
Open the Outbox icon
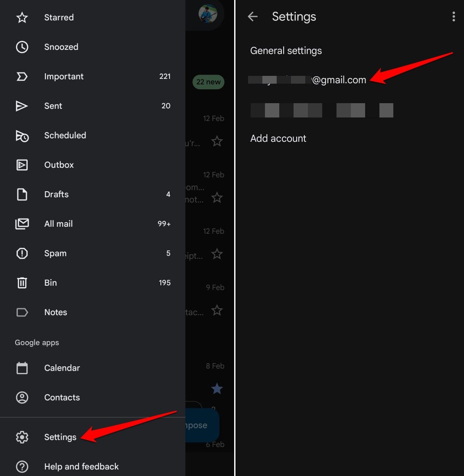click(22, 165)
